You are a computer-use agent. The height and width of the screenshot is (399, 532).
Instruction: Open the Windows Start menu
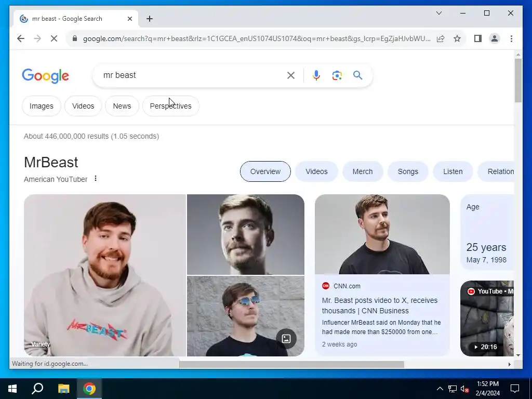(x=12, y=389)
